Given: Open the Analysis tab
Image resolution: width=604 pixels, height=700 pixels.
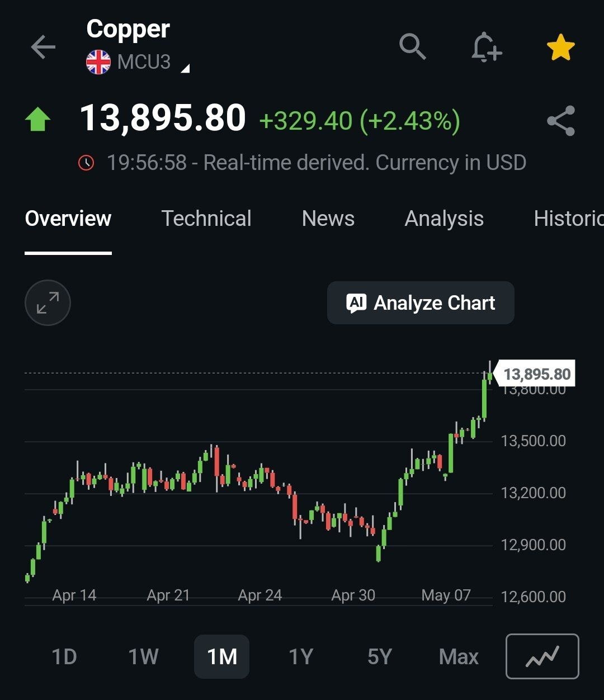Looking at the screenshot, I should tap(444, 219).
